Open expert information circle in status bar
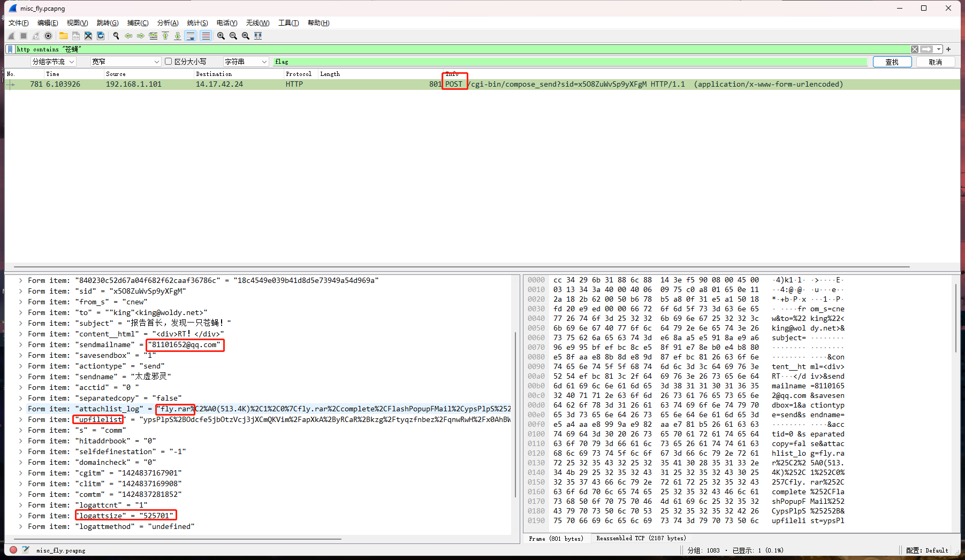 [x=13, y=550]
